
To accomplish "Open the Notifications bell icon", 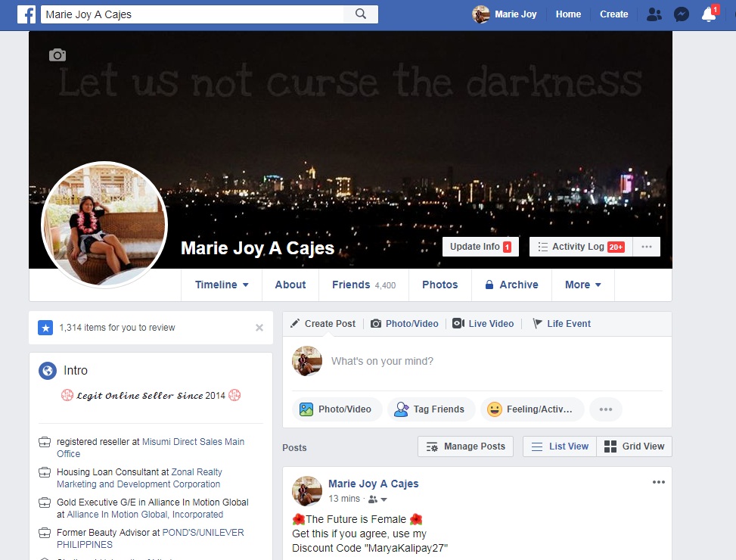I will 709,14.
